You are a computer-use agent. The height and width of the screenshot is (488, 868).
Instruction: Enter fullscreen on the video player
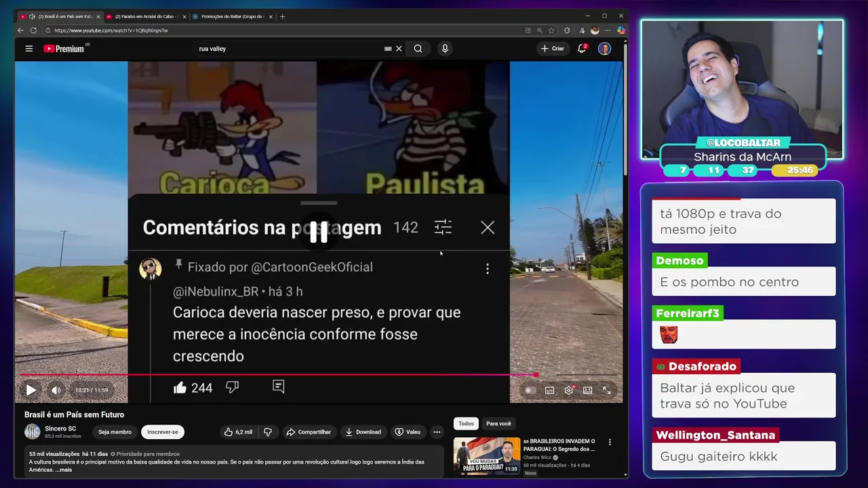607,390
